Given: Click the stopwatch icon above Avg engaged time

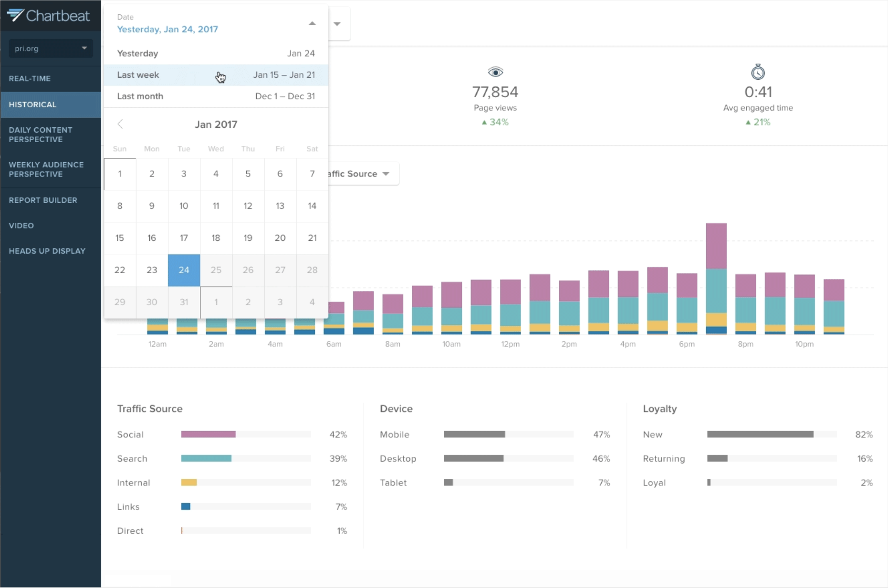Looking at the screenshot, I should 758,72.
